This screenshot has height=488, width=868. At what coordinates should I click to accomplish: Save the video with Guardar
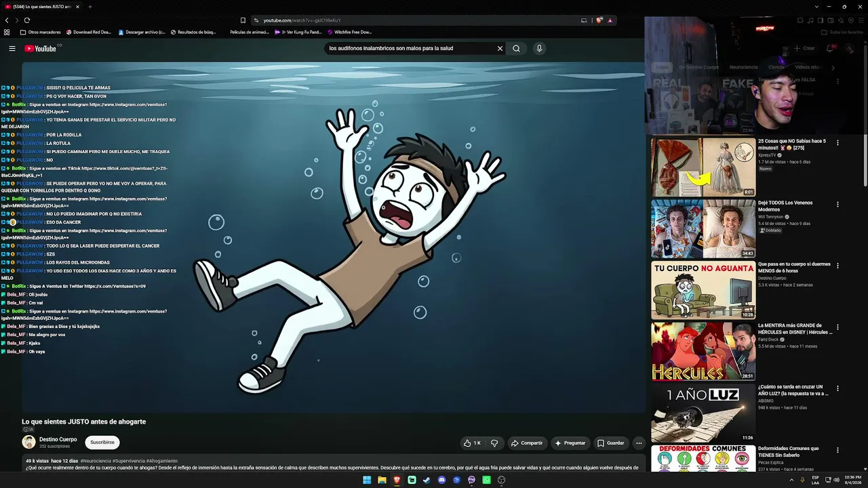click(x=610, y=443)
